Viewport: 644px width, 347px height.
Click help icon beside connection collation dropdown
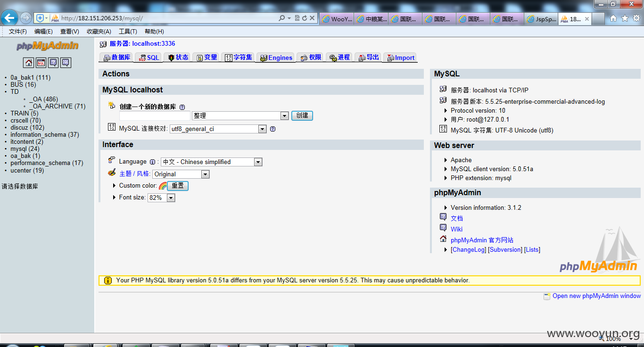coord(272,129)
